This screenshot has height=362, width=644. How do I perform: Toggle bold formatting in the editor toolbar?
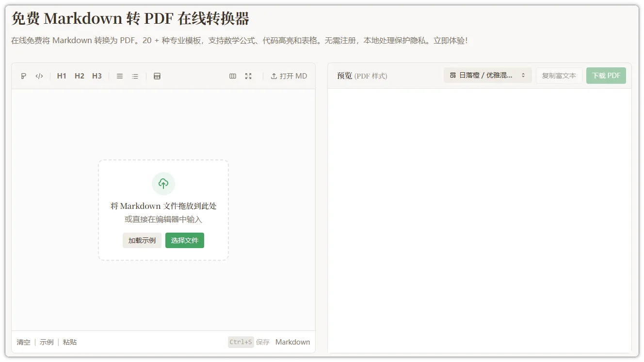click(x=23, y=76)
